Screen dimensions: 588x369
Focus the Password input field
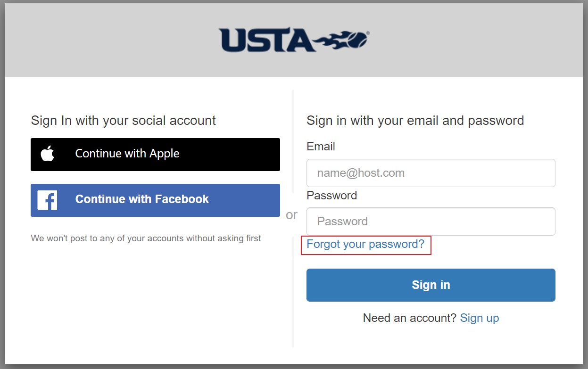pos(431,221)
